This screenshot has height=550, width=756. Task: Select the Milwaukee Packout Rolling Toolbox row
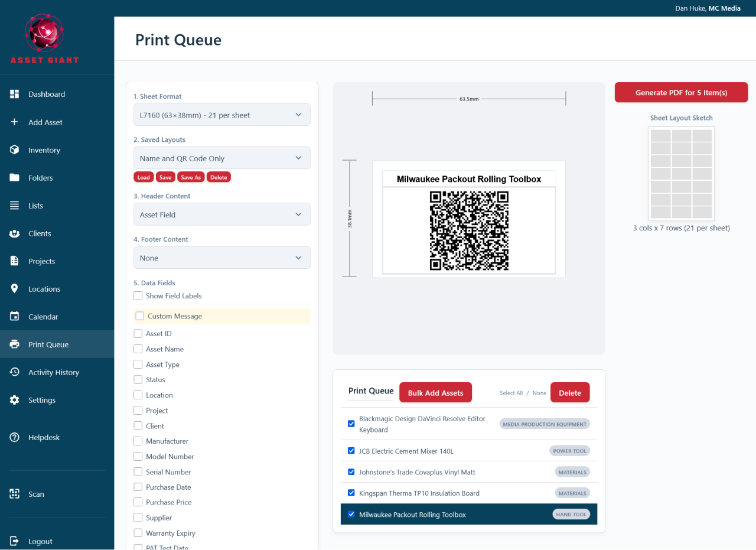pos(469,514)
